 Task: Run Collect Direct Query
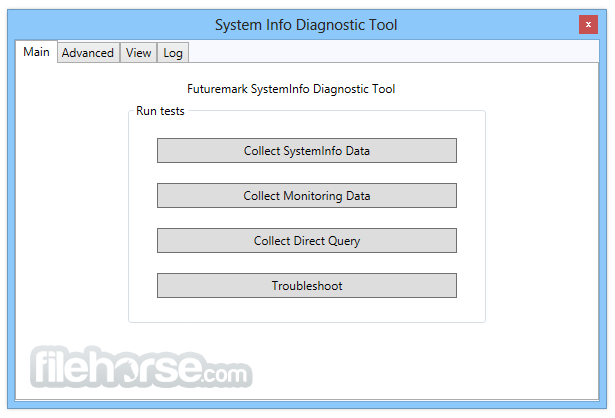(x=307, y=241)
